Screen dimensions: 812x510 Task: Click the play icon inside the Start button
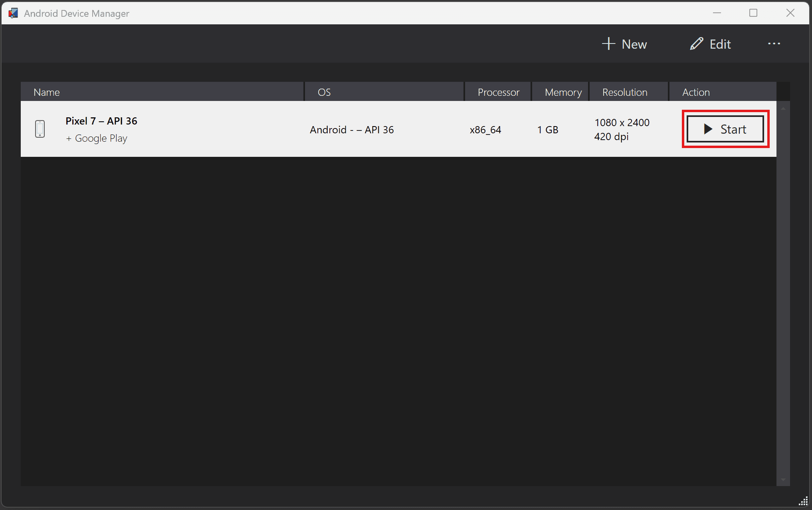(709, 129)
